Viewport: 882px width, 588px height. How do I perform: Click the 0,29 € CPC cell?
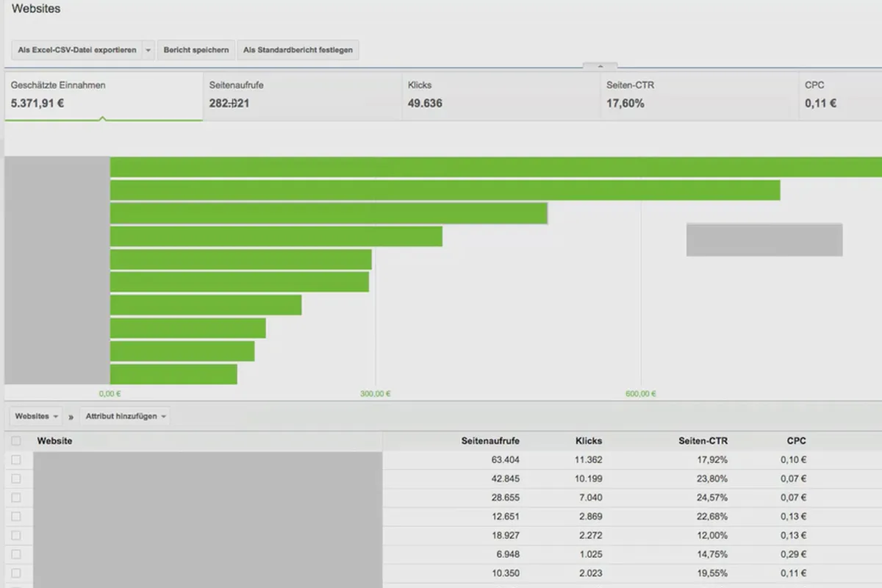794,554
